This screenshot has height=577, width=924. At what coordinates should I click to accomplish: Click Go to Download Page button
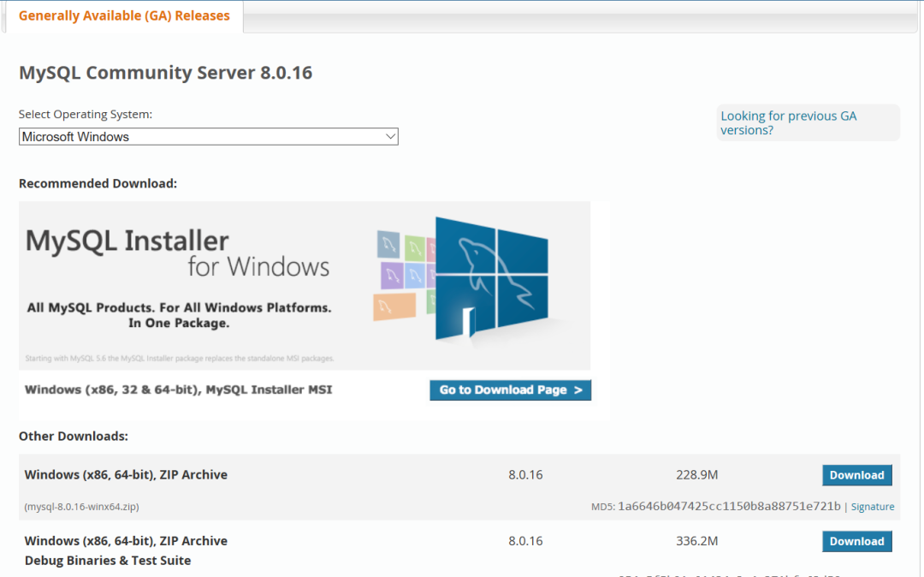tap(510, 390)
